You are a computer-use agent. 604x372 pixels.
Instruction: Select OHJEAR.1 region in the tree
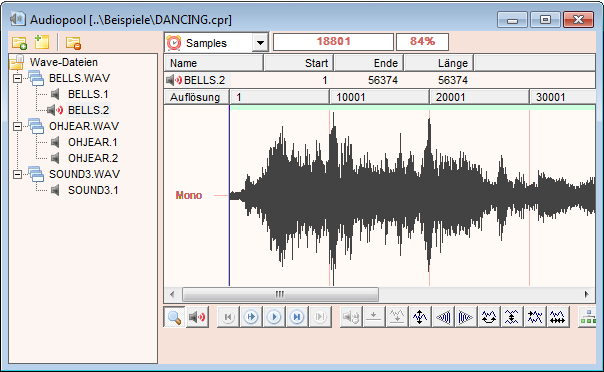93,142
